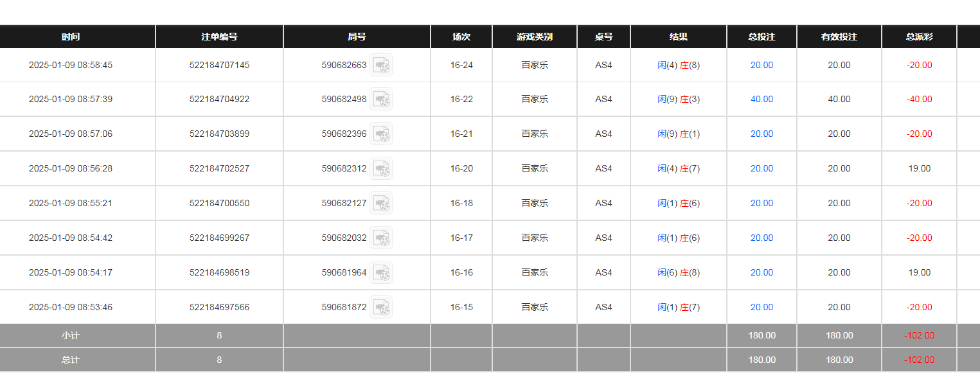The width and height of the screenshot is (980, 386).
Task: Select bet order number 522184707145
Action: click(x=219, y=65)
